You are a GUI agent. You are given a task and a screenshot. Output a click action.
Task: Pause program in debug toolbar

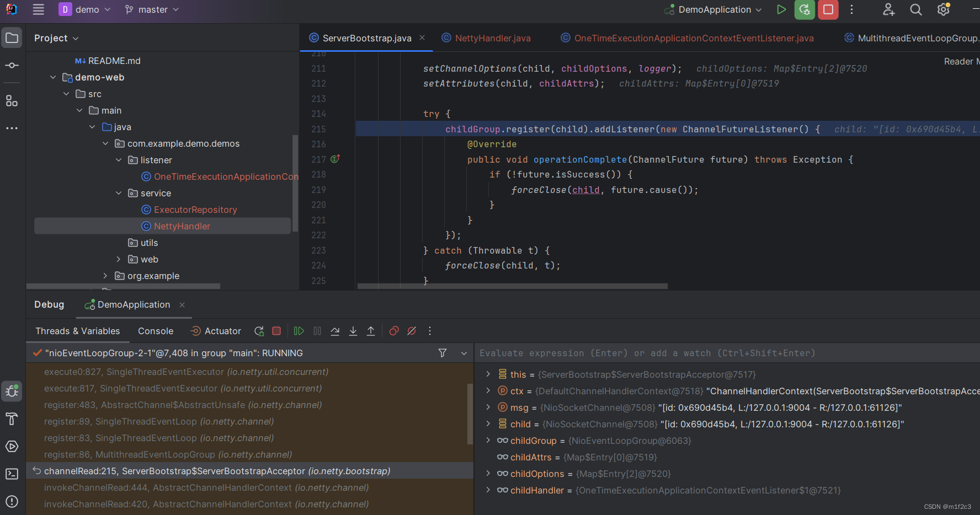[317, 331]
